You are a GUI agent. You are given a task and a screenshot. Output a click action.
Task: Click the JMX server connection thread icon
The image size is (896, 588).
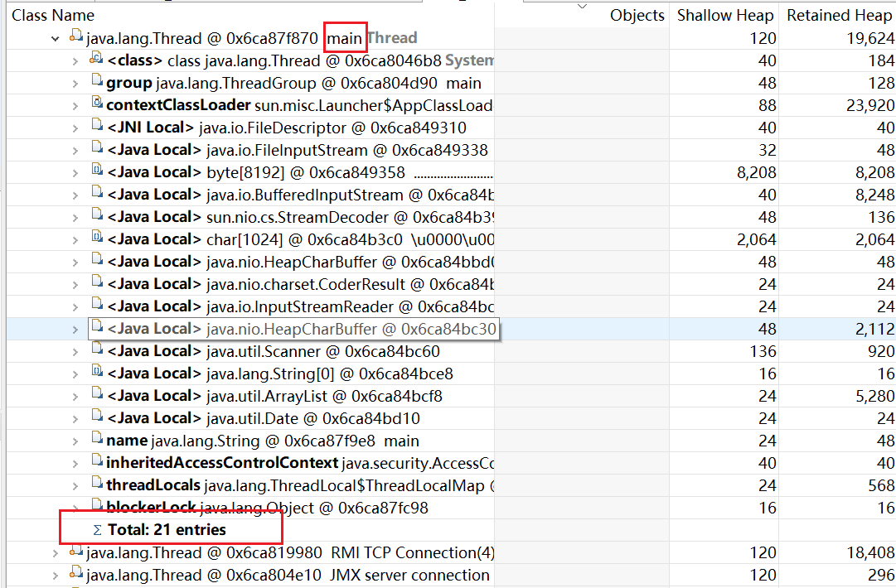tap(76, 574)
